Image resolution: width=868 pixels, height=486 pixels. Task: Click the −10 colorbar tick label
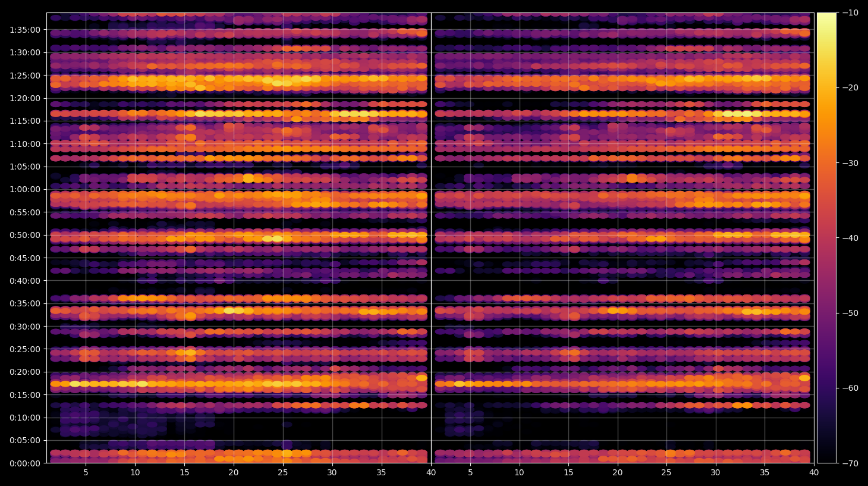pos(850,12)
